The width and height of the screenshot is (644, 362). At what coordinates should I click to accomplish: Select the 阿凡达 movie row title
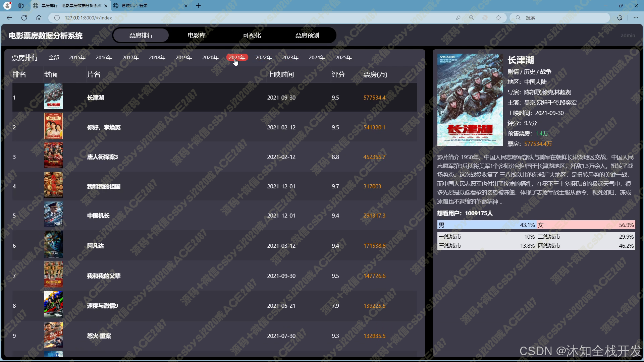[96, 246]
